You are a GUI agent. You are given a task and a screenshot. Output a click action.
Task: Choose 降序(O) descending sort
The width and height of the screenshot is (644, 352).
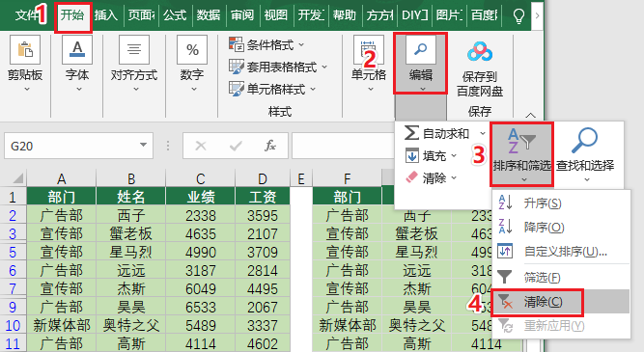tap(561, 228)
